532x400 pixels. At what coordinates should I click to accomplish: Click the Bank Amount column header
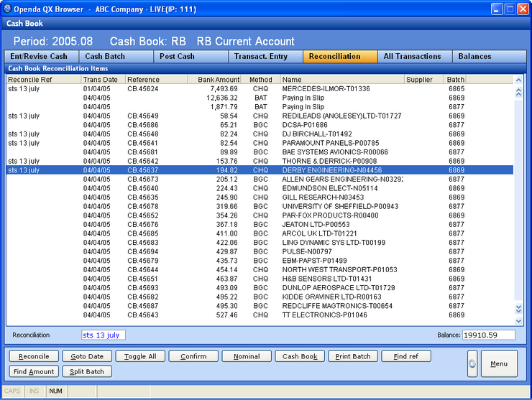click(214, 79)
